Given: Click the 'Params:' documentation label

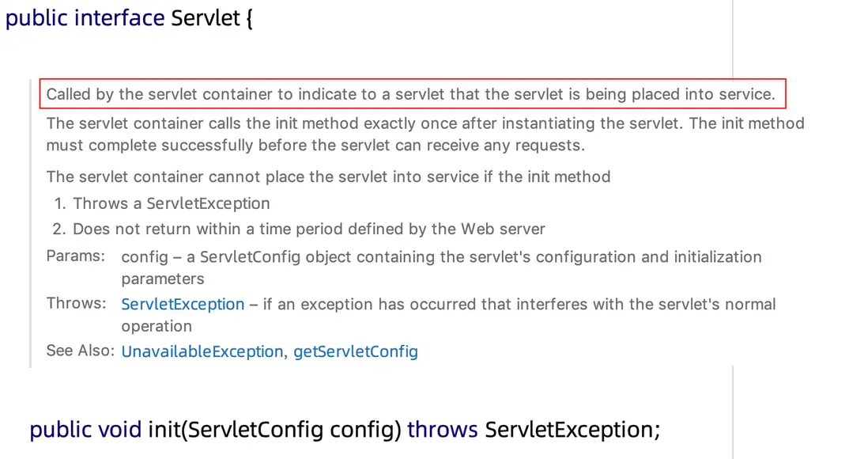Looking at the screenshot, I should click(75, 256).
